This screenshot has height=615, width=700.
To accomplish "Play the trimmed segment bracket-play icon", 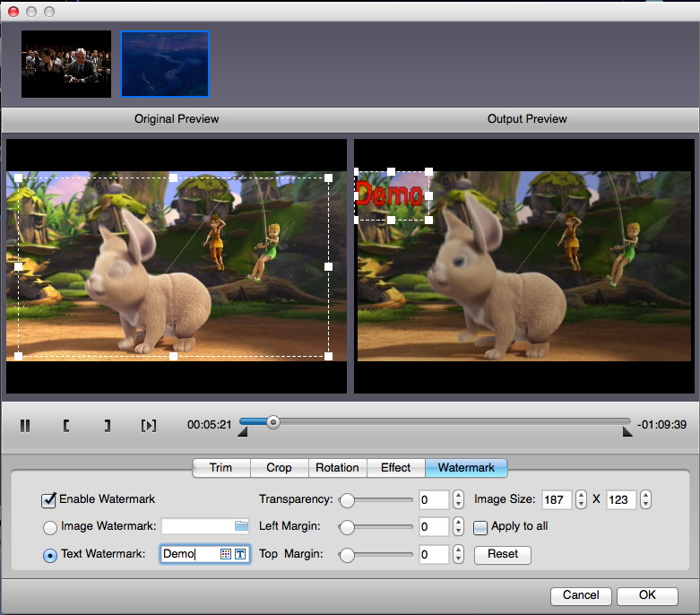I will coord(149,425).
